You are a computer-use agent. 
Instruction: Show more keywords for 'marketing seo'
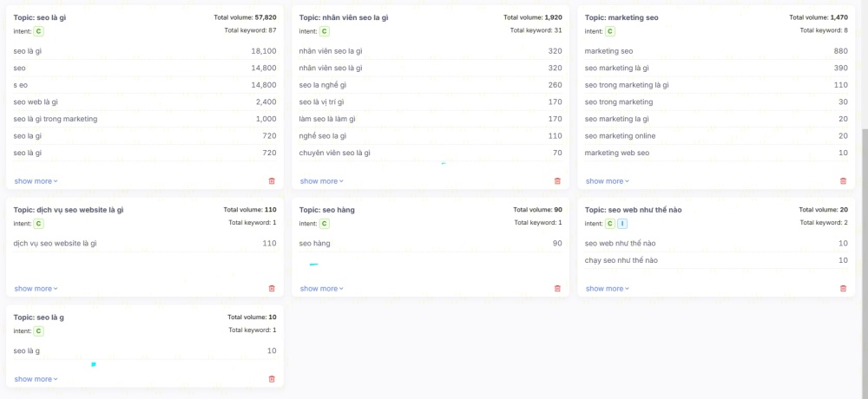[607, 181]
